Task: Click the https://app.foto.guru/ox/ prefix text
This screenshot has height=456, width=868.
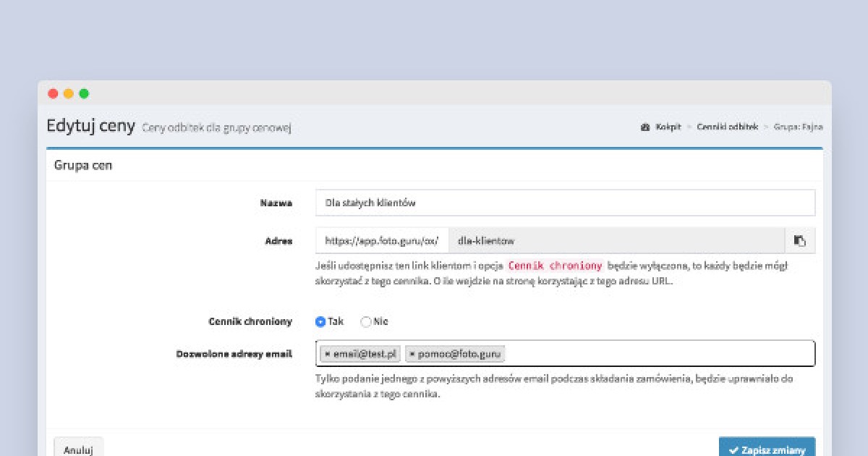Action: 382,241
